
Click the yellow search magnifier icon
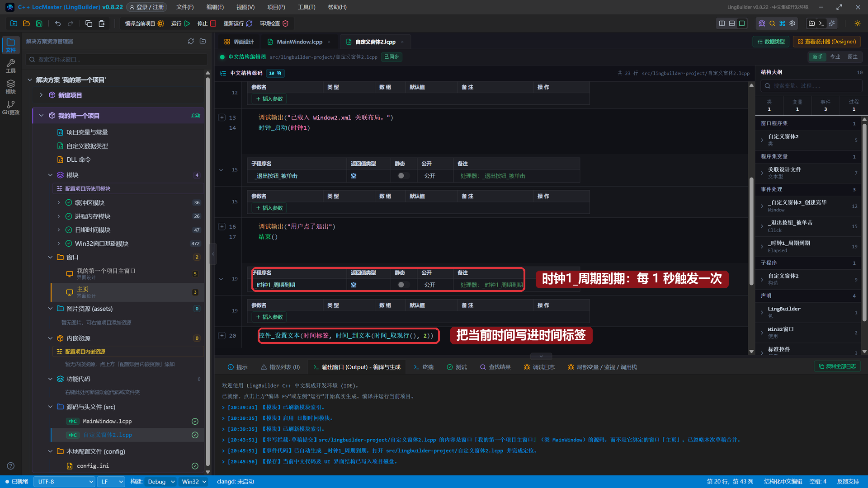click(772, 23)
